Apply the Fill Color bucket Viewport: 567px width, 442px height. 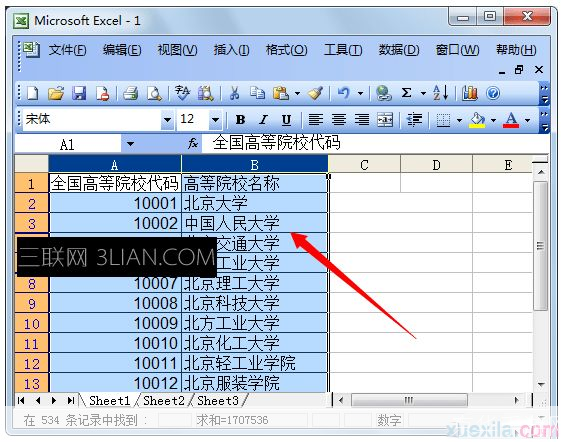[x=477, y=119]
